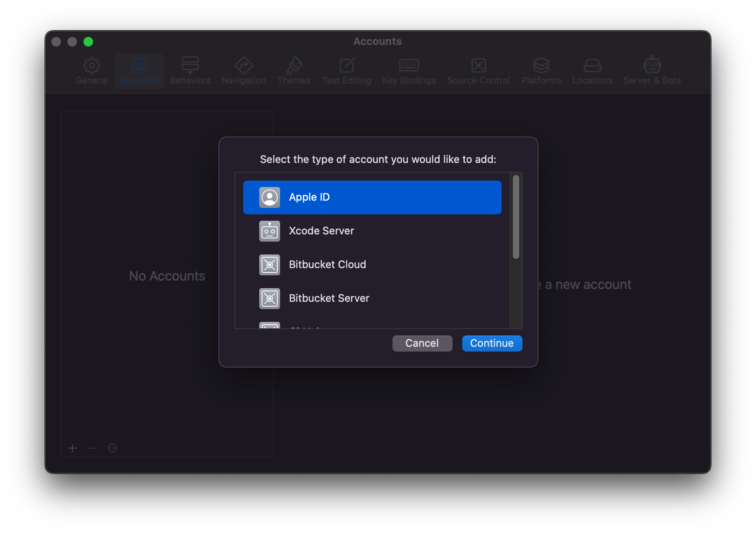Choose Bitbucket Cloud account type
Viewport: 756px width, 533px height.
(x=372, y=264)
